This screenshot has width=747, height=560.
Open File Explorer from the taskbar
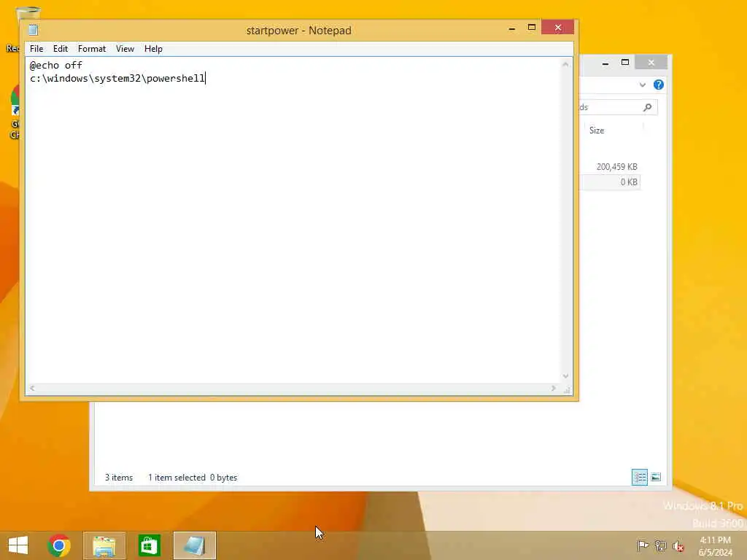point(104,545)
